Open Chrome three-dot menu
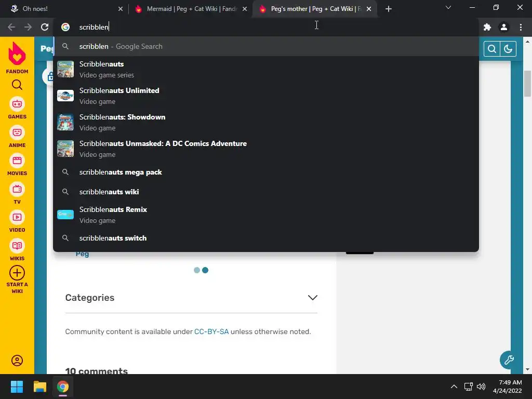532x399 pixels. (521, 27)
